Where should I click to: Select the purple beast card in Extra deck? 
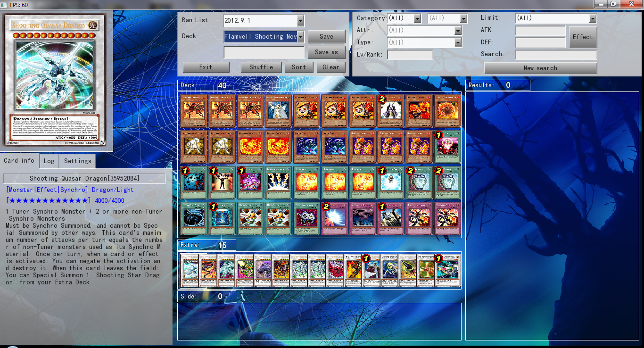pos(263,271)
